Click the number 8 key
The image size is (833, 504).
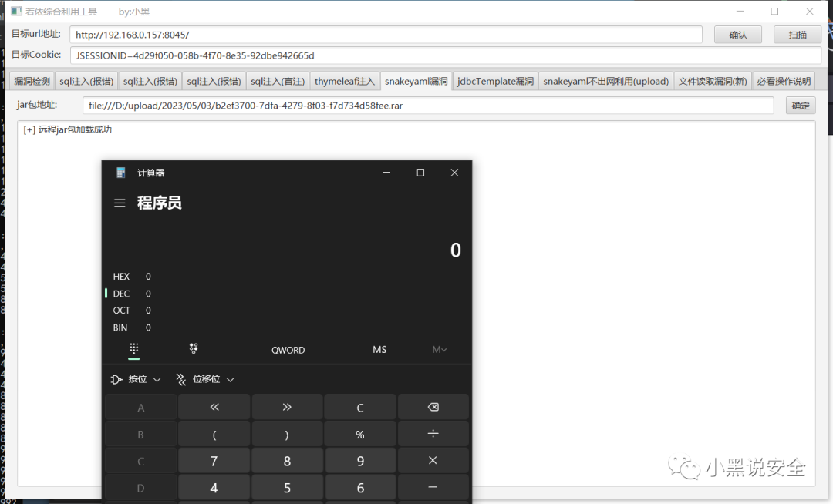pos(287,461)
